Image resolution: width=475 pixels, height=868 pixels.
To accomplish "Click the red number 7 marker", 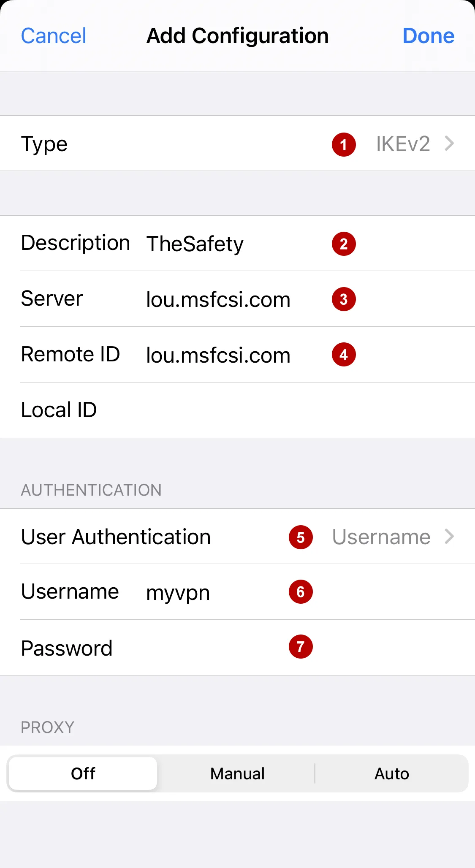I will pos(301,647).
